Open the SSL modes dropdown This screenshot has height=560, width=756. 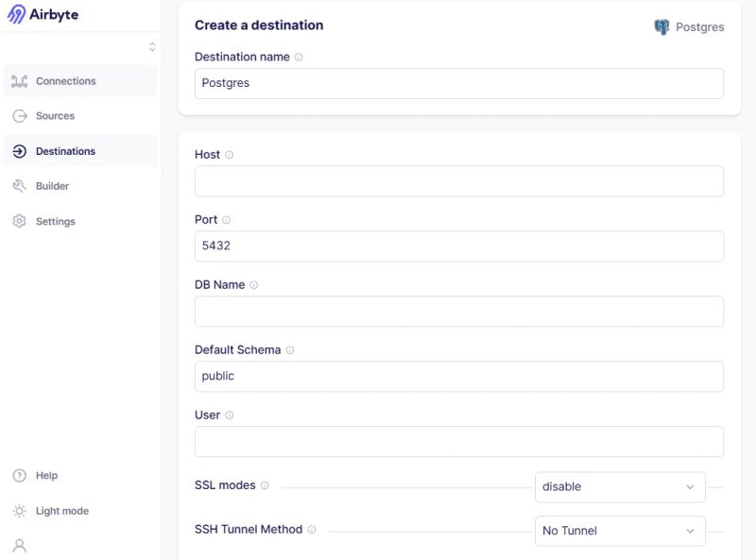[620, 486]
